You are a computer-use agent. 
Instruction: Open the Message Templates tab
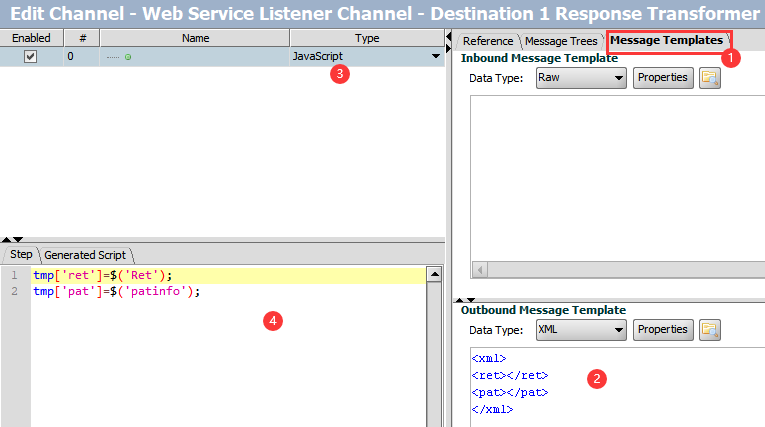pos(666,41)
